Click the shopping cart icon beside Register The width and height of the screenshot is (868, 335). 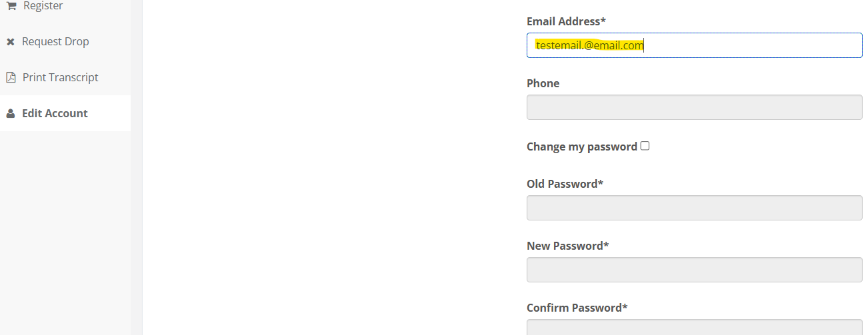click(11, 5)
